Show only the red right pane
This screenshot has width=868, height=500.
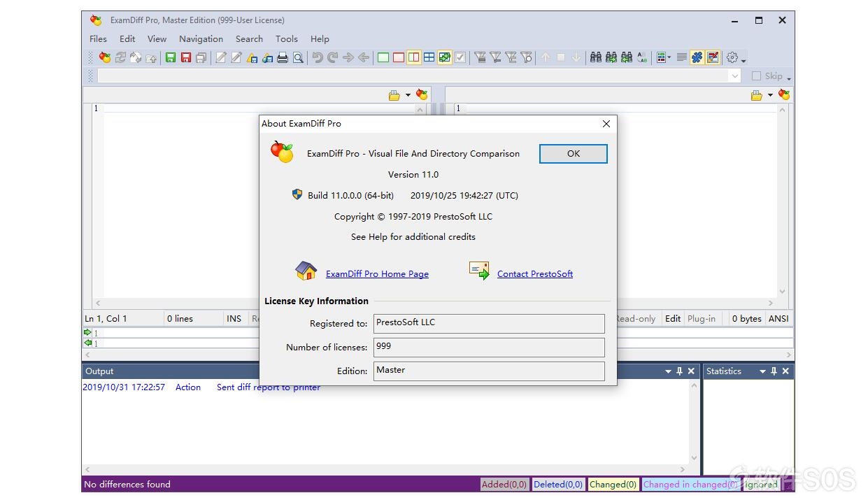click(399, 57)
